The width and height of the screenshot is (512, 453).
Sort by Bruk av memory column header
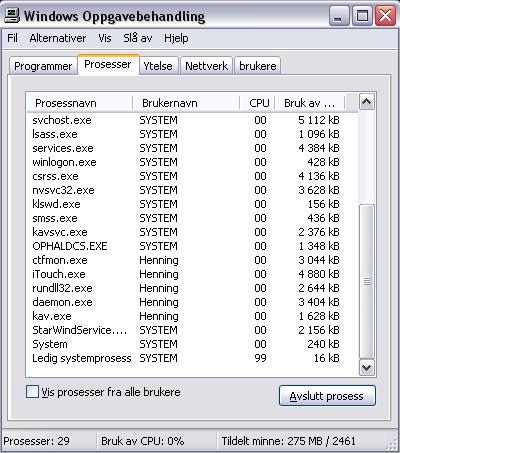[x=310, y=103]
